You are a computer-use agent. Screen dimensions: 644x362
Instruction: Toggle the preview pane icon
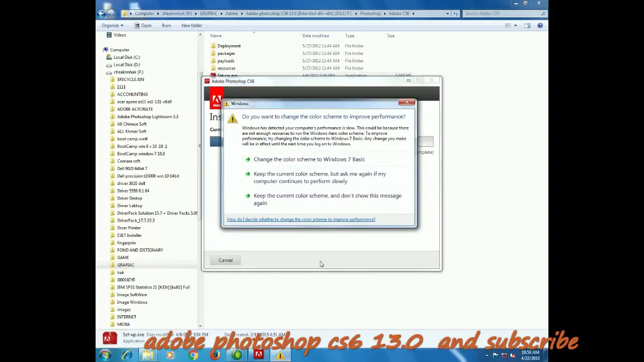click(x=527, y=26)
